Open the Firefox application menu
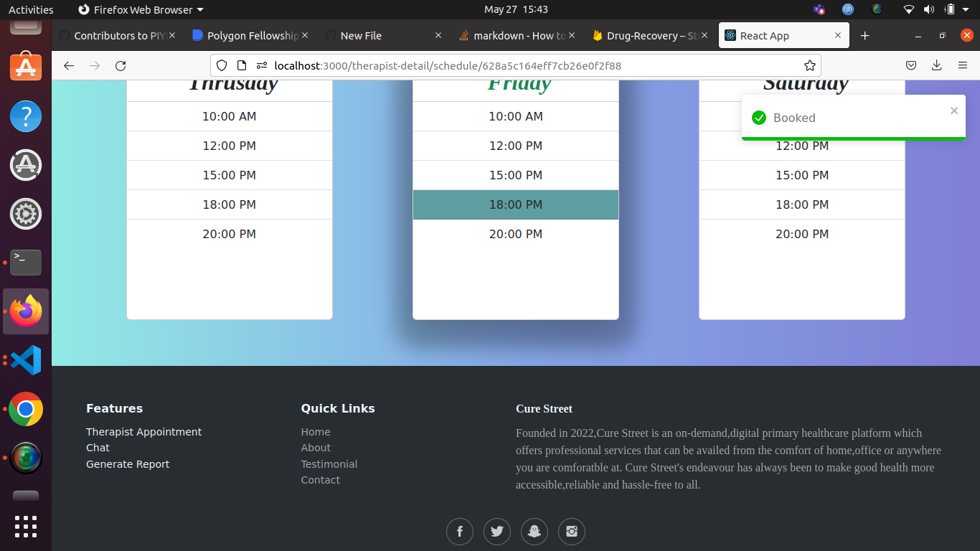Viewport: 980px width, 551px height. click(963, 65)
